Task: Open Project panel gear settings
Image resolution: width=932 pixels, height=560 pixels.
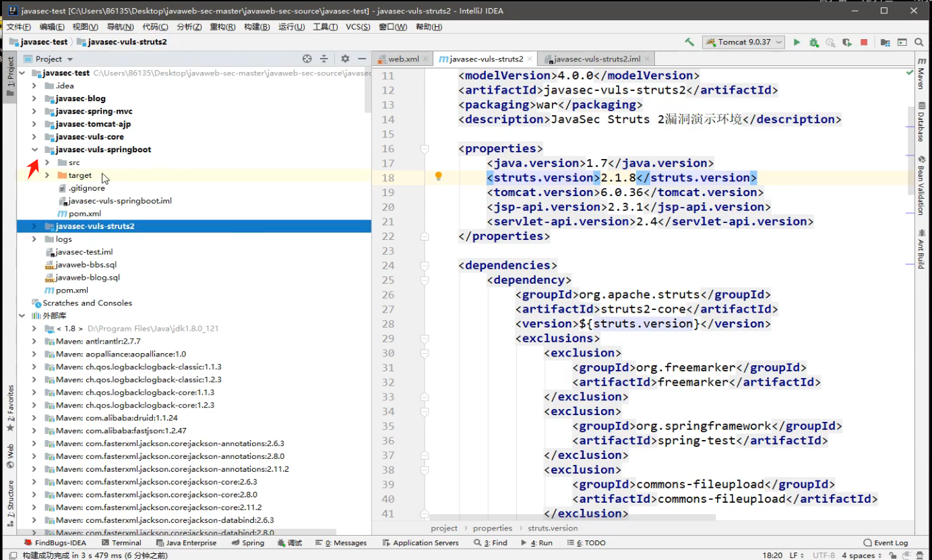Action: tap(345, 59)
